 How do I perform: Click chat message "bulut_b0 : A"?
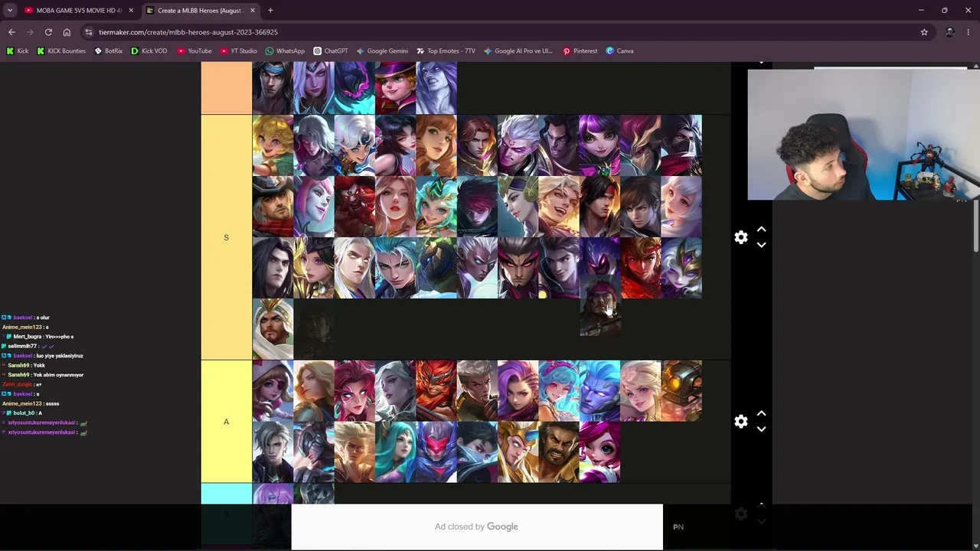coord(22,413)
